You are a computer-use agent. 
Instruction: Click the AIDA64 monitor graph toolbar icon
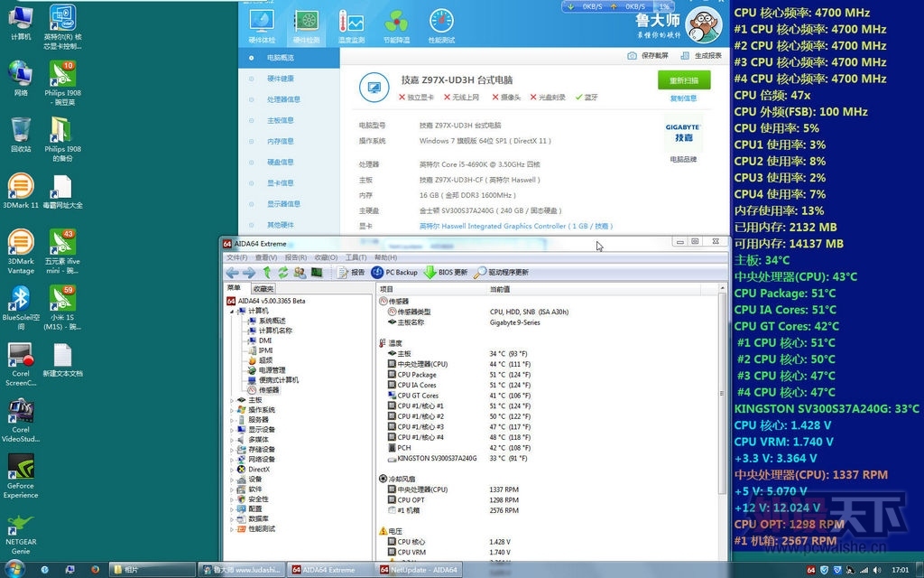pos(317,273)
